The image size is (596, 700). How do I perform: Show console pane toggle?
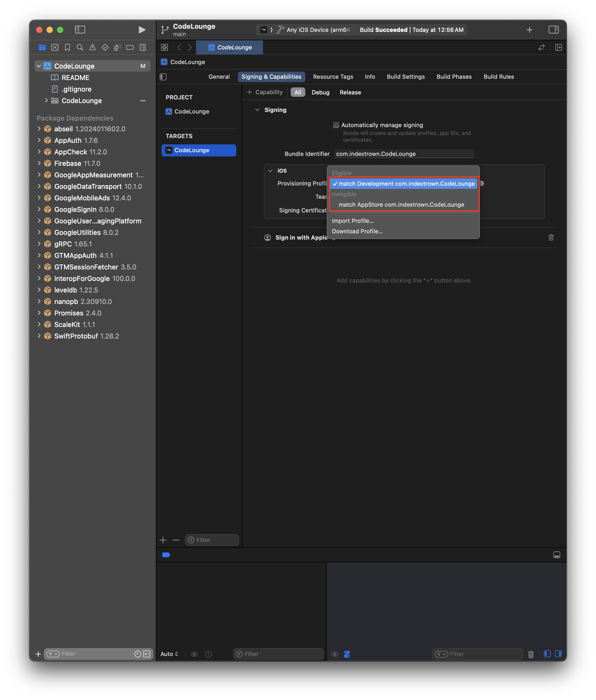pyautogui.click(x=558, y=654)
